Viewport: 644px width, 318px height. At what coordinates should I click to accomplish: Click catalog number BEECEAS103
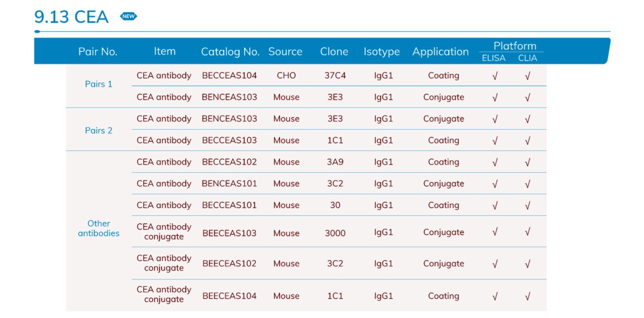[x=229, y=233]
